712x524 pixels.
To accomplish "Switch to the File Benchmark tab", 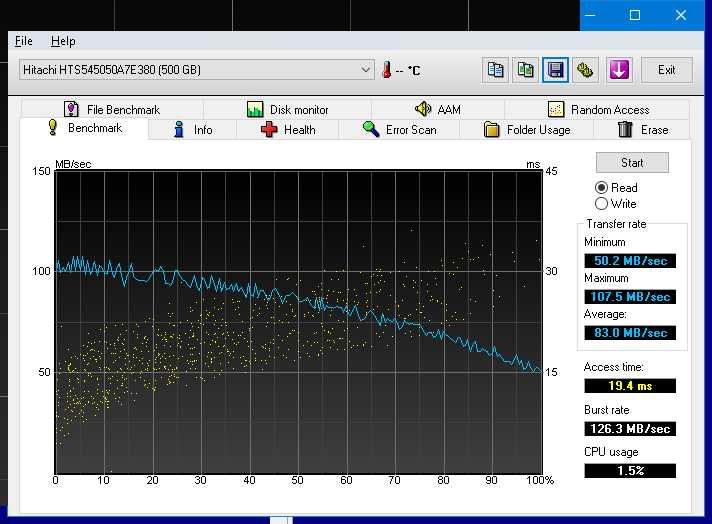I will [x=112, y=109].
